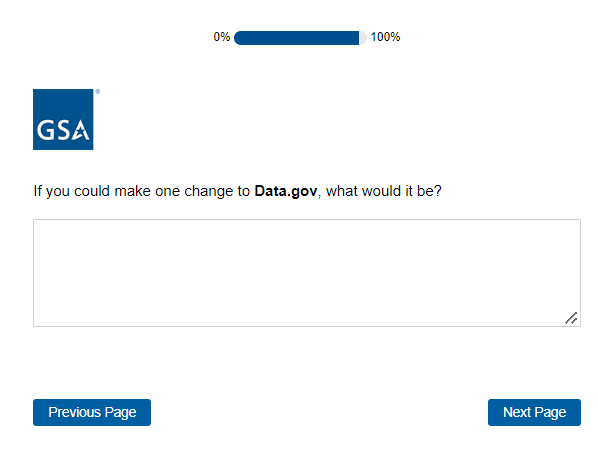
Task: Click the left rounded end of the progress bar
Action: coord(238,38)
